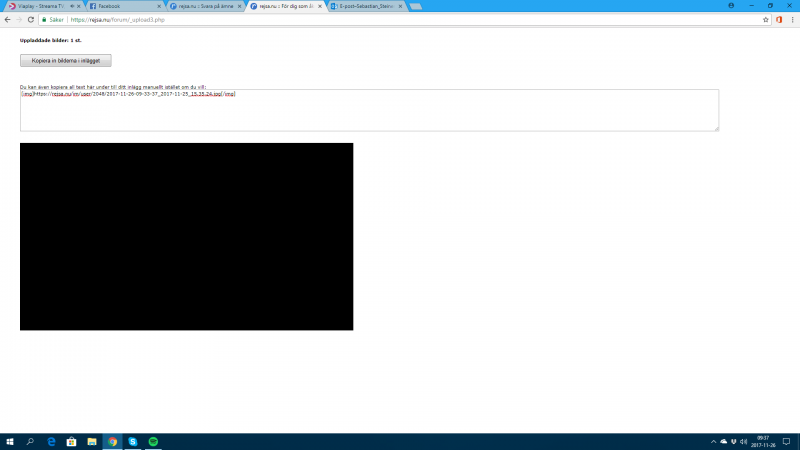
Task: Open File Explorer from taskbar
Action: coord(92,442)
